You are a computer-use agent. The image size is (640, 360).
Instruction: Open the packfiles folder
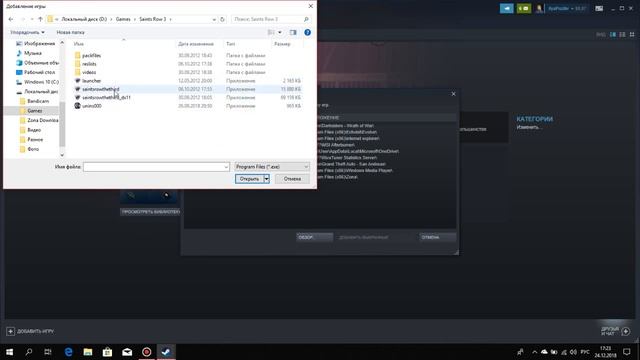(91, 56)
